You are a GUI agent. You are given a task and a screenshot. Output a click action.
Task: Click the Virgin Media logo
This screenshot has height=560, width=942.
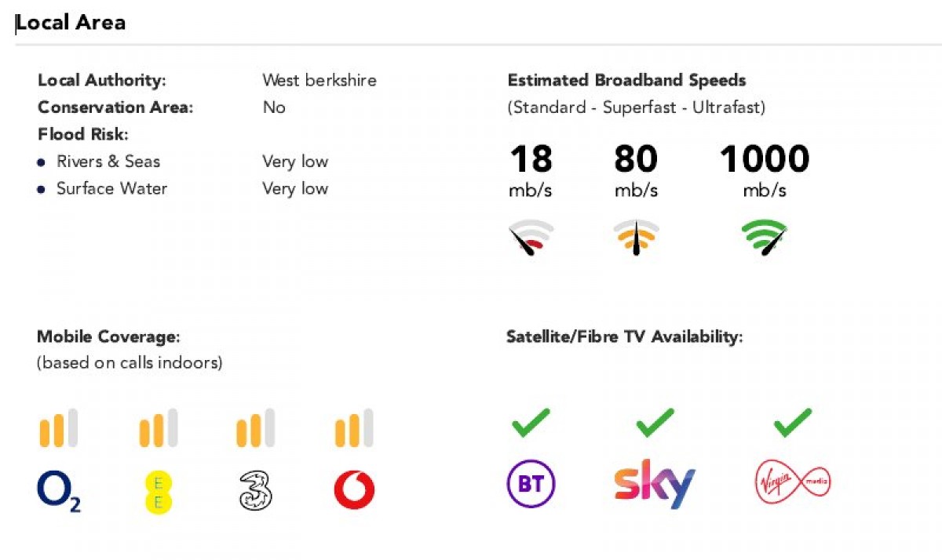tap(792, 482)
